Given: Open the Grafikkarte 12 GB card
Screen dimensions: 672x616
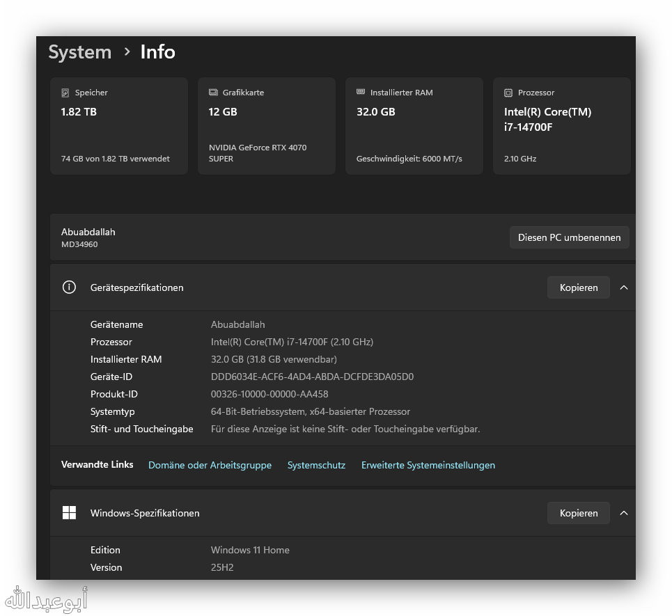Looking at the screenshot, I should coord(267,126).
